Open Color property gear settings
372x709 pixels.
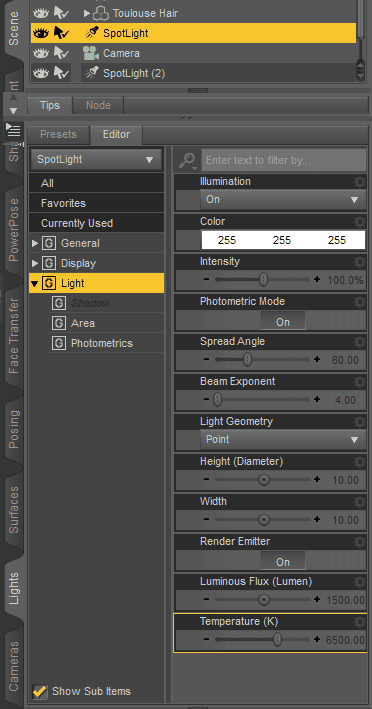(359, 222)
